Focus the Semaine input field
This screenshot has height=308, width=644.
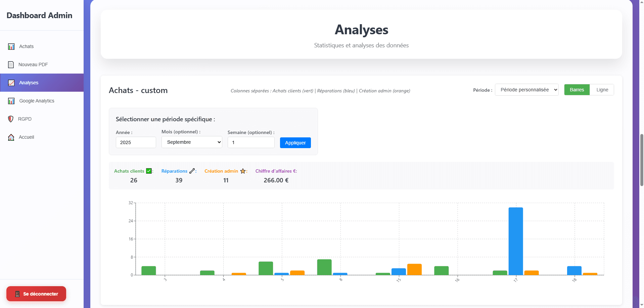click(x=251, y=142)
